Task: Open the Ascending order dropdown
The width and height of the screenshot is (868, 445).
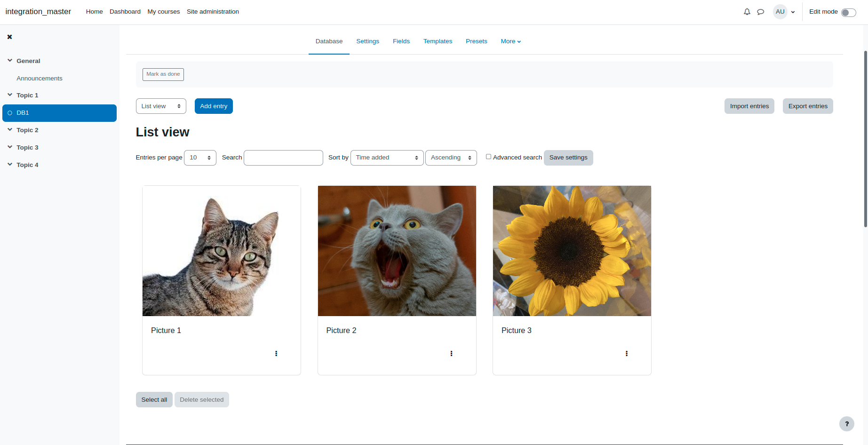Action: 451,158
